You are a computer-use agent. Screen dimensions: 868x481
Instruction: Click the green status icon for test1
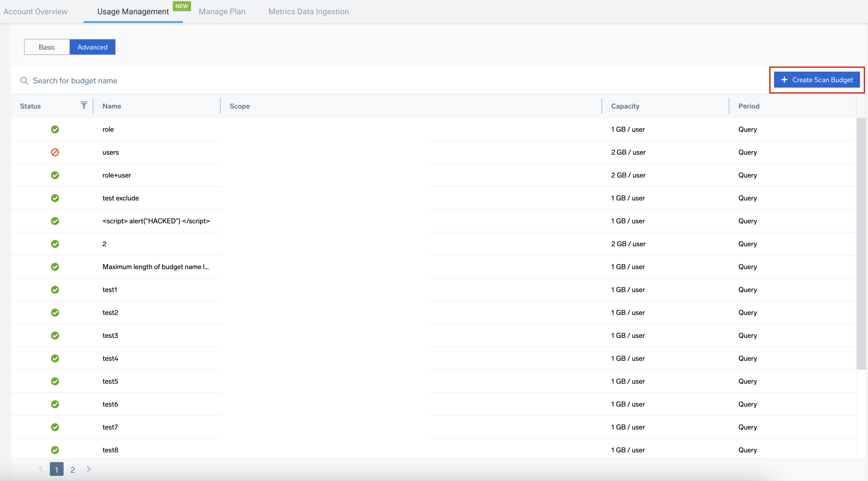coord(54,289)
